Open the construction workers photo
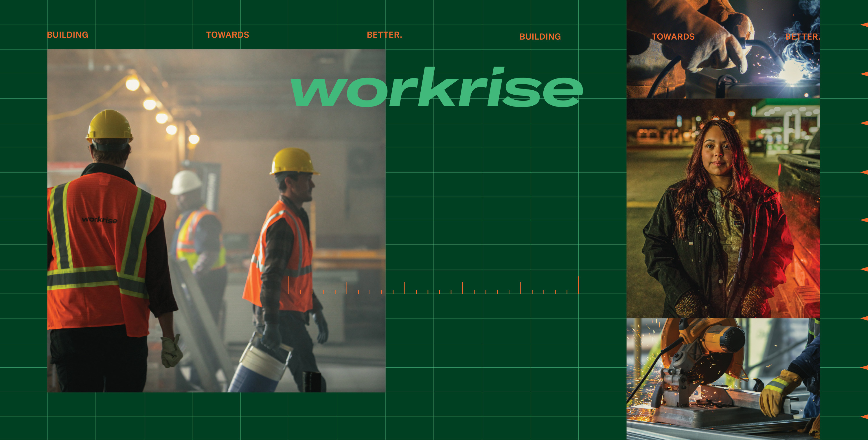The image size is (868, 440). [216, 221]
